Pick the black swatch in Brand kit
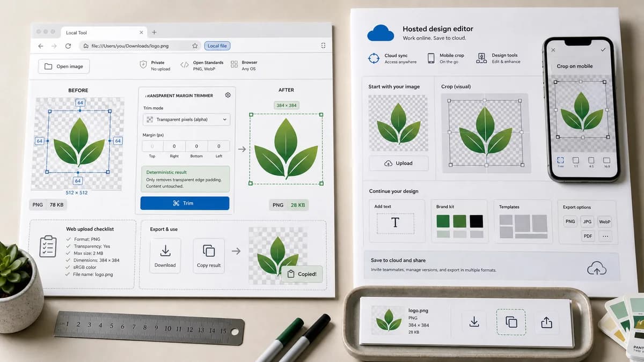 pos(476,221)
